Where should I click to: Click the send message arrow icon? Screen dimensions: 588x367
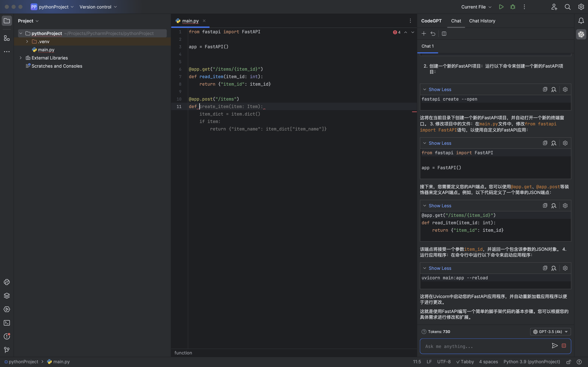pos(554,346)
